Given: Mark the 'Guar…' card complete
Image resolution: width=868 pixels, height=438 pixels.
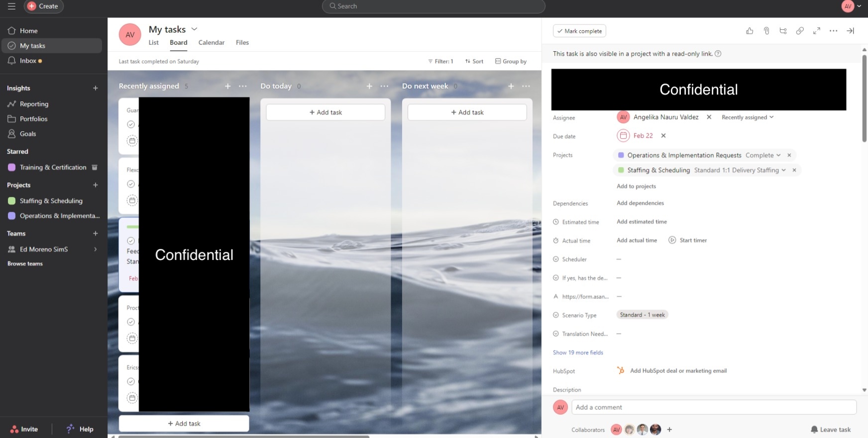Looking at the screenshot, I should pos(131,124).
